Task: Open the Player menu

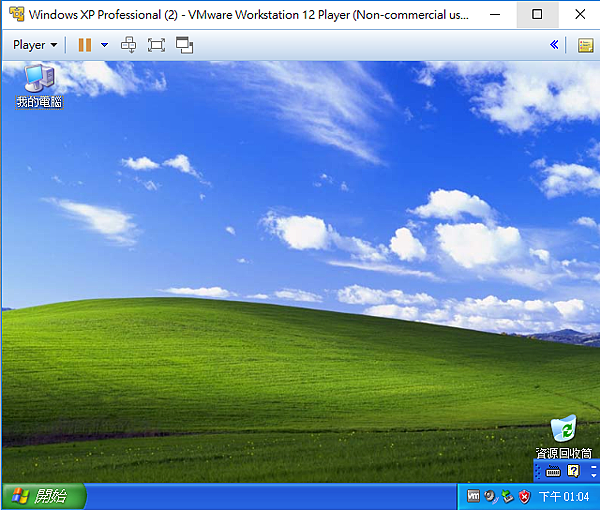Action: [35, 45]
